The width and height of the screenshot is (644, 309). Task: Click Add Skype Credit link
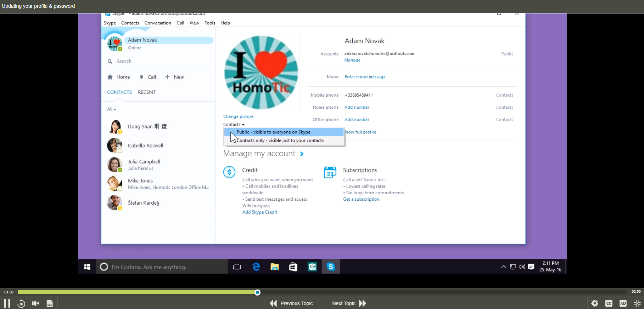click(x=259, y=212)
